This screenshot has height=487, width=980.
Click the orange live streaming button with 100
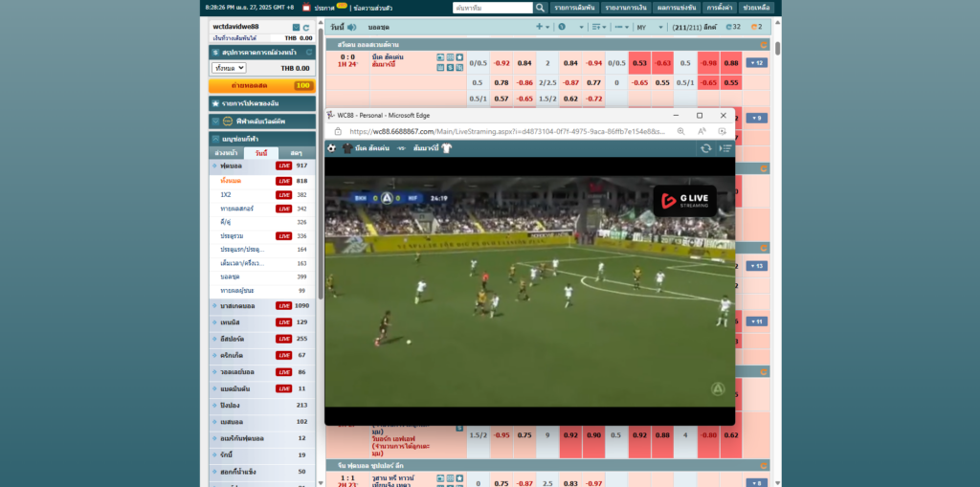coord(262,86)
